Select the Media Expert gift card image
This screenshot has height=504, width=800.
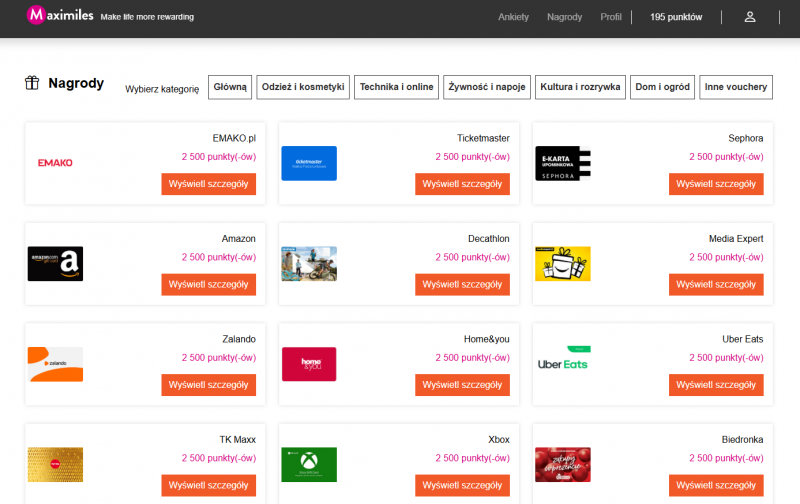coord(563,264)
